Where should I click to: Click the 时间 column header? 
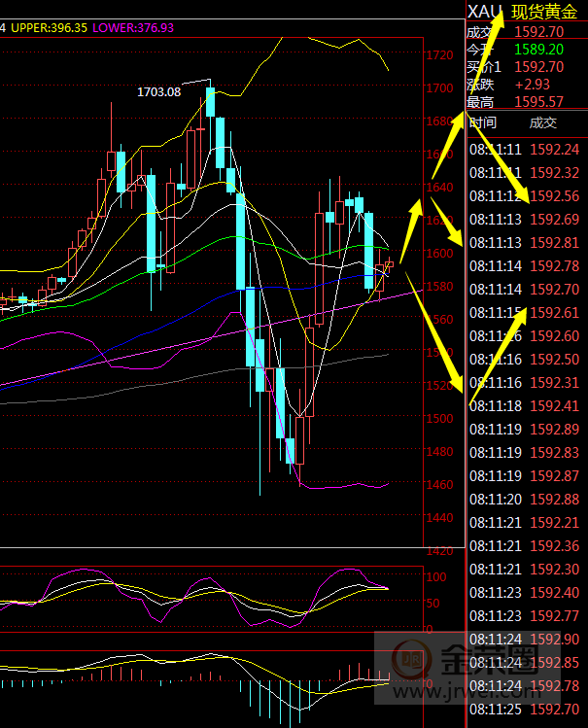483,122
